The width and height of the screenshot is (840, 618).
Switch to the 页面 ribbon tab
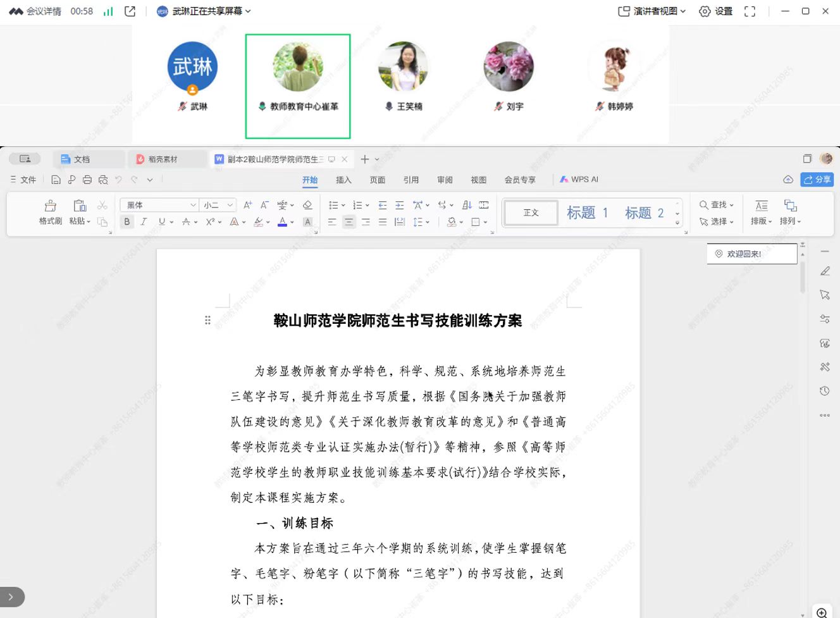click(378, 180)
